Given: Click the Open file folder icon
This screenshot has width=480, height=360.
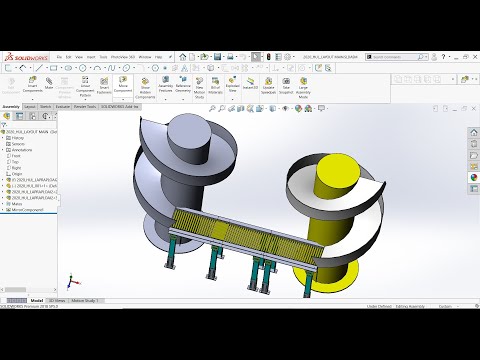Looking at the screenshot, I should pos(204,57).
